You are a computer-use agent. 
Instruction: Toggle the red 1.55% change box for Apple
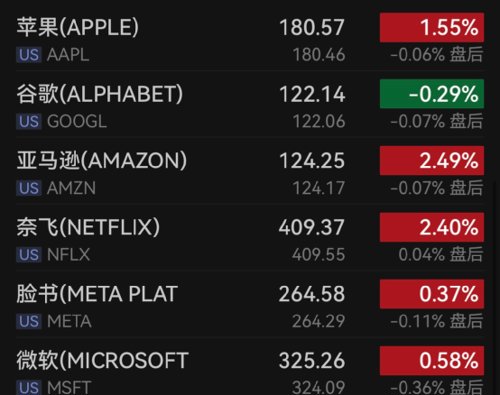(x=432, y=27)
